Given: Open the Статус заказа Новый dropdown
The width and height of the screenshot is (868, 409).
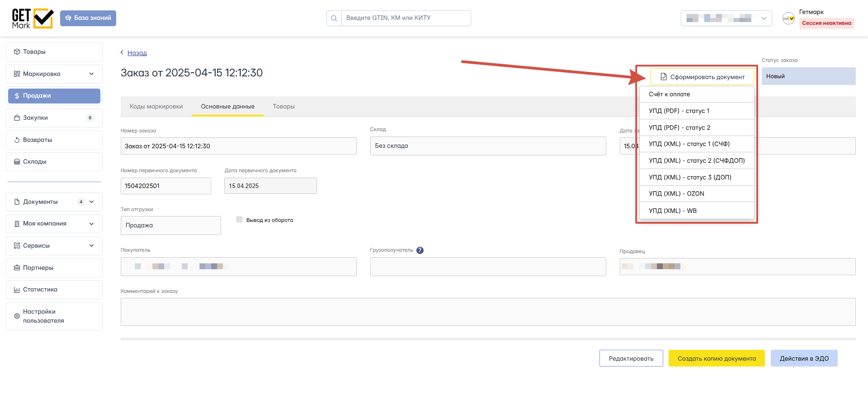Looking at the screenshot, I should (x=808, y=76).
